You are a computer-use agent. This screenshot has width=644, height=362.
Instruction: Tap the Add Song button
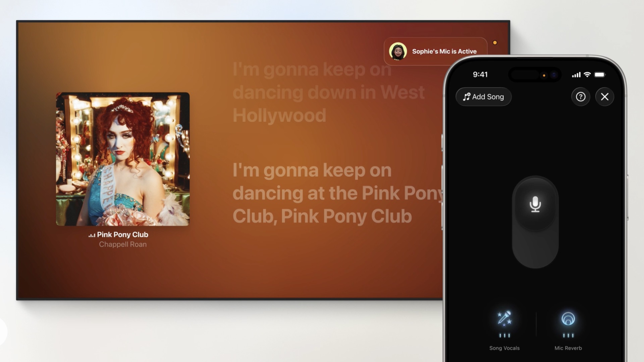(483, 97)
